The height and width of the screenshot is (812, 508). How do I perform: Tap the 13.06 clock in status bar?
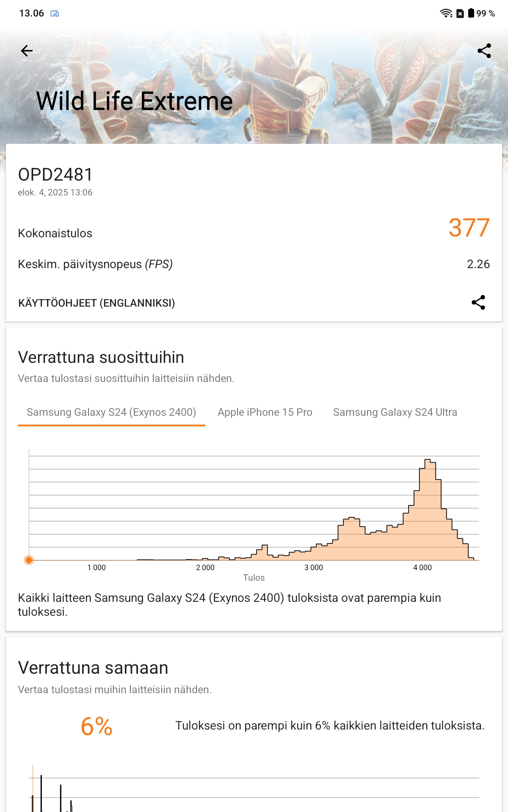click(x=32, y=13)
